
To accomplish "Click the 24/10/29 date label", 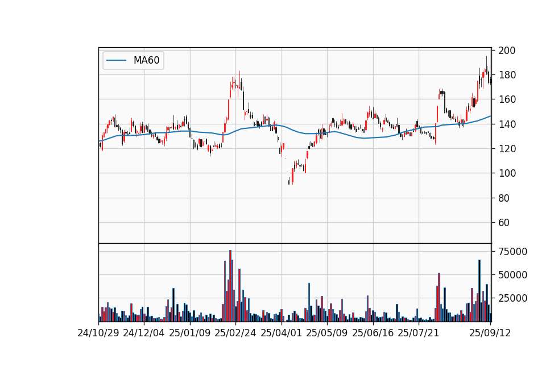I will pyautogui.click(x=98, y=333).
